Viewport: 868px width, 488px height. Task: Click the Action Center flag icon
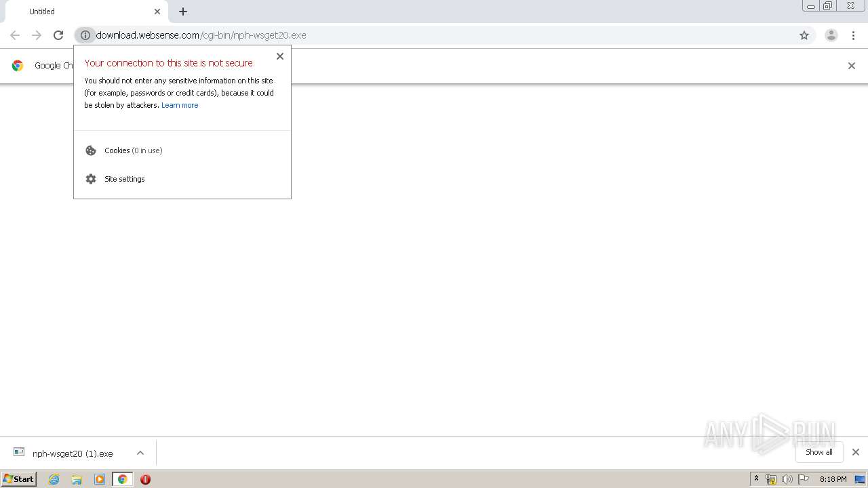(804, 479)
